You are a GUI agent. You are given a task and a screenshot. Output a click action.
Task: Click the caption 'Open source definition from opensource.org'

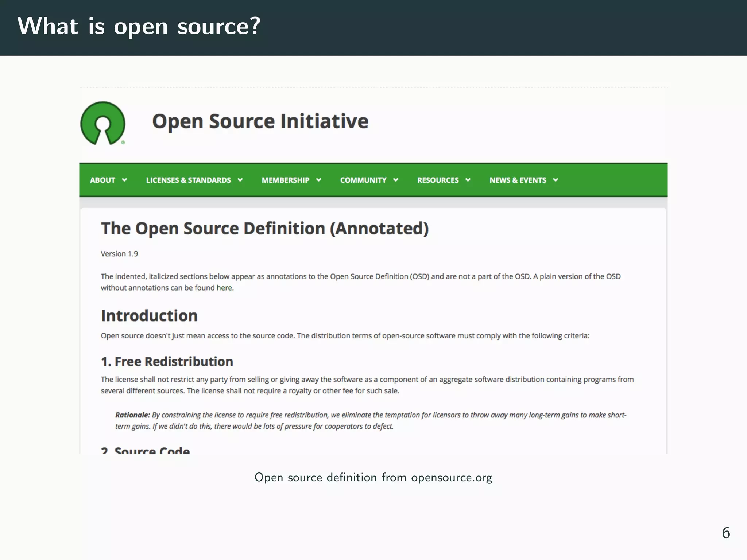tap(373, 477)
